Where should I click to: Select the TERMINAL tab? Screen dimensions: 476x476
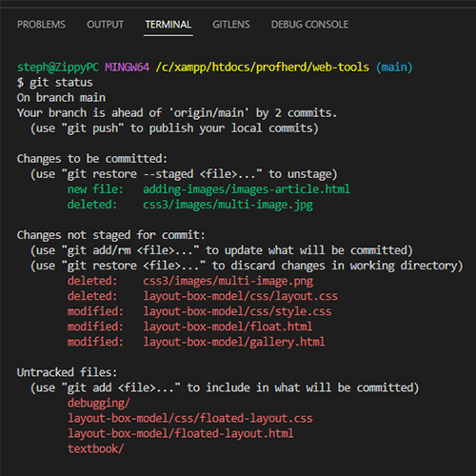[x=169, y=25]
